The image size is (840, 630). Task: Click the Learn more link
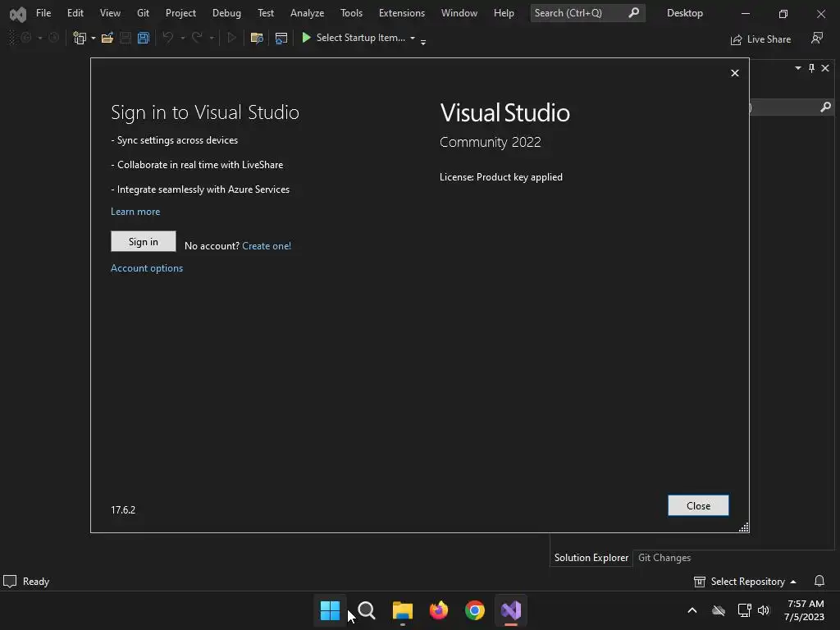coord(135,212)
